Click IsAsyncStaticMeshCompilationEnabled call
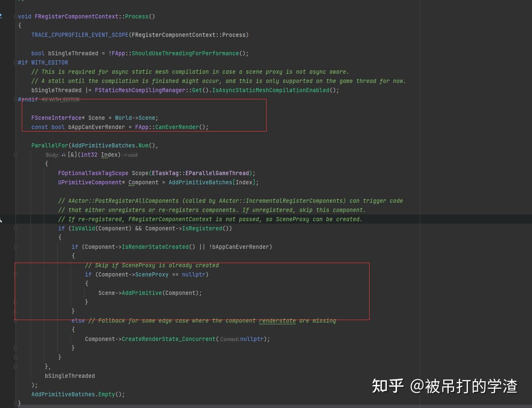Viewport: 532px width, 408px height. coord(271,90)
